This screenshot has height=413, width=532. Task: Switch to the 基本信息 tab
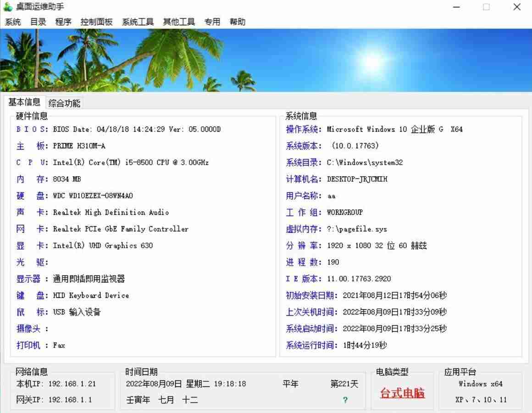[x=24, y=102]
